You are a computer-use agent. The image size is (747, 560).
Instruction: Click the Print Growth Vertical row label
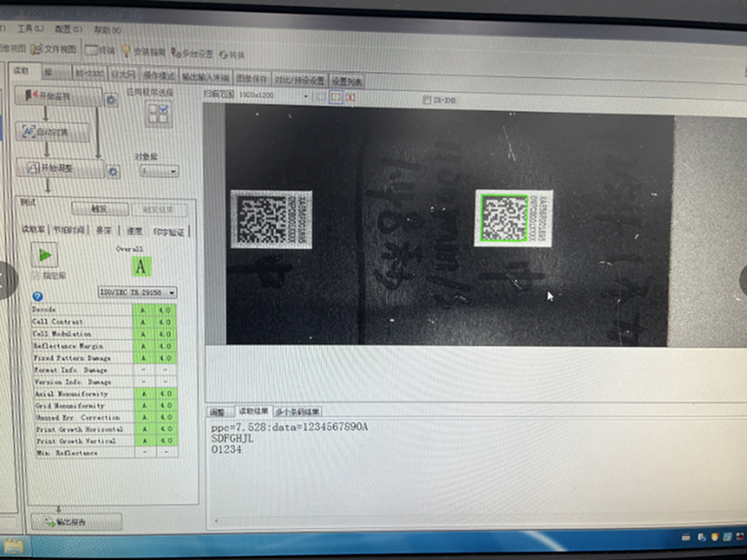pyautogui.click(x=76, y=441)
